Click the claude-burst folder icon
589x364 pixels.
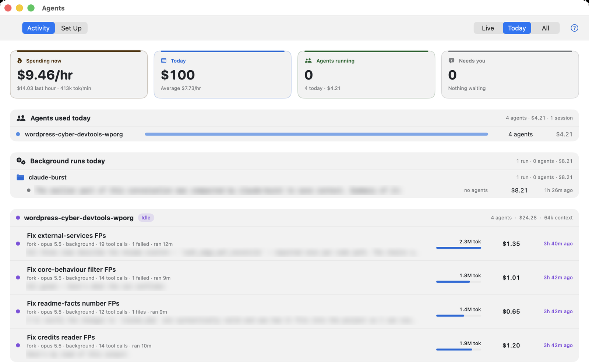pos(20,177)
